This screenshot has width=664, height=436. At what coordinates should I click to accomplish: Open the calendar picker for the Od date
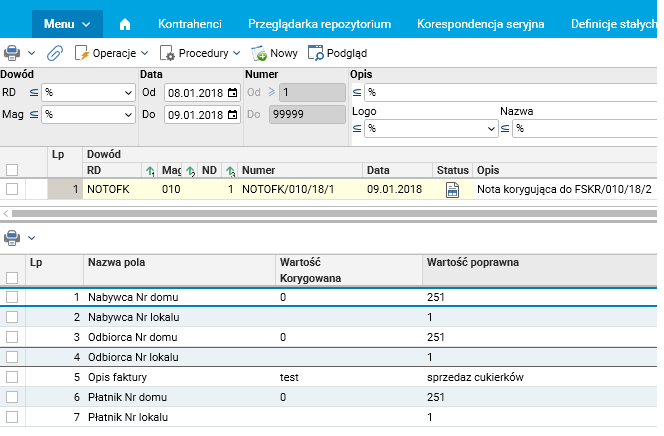tap(233, 93)
